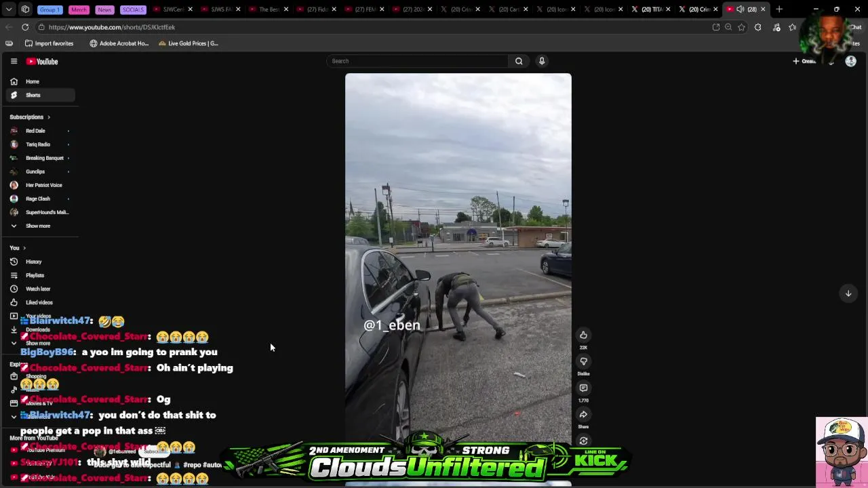Open Import favorites bookmark
The height and width of the screenshot is (488, 868).
(x=49, y=43)
